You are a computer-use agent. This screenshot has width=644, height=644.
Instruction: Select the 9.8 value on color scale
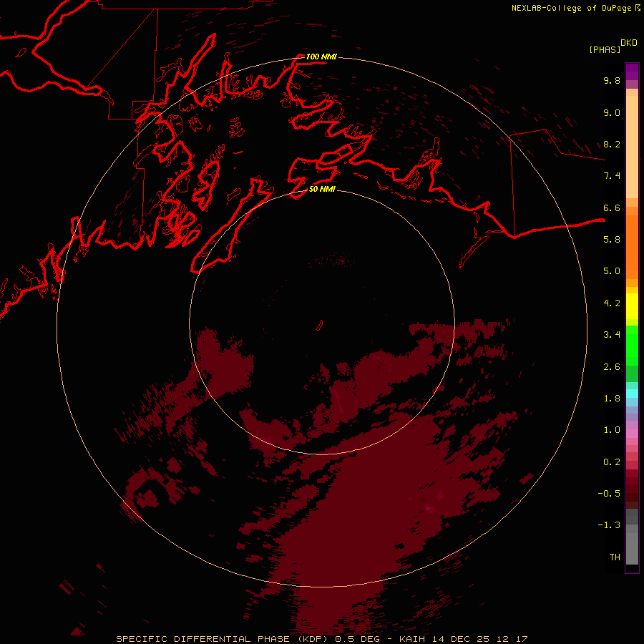pos(612,80)
